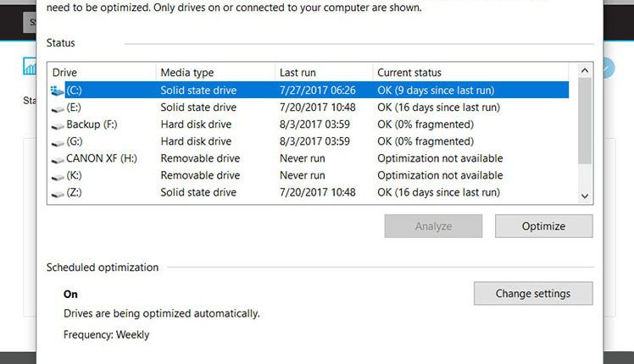
Task: Click the chart icon in the background window
Action: (x=30, y=66)
